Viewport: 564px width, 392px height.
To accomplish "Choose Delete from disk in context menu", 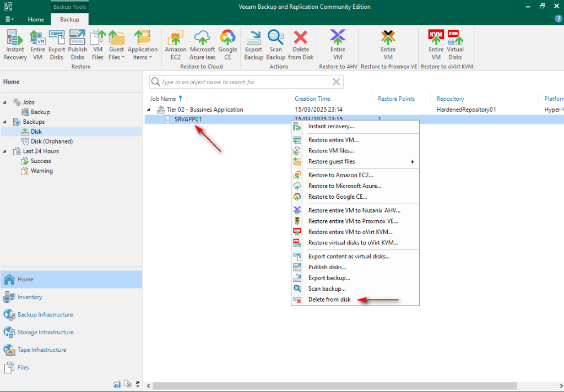I will (x=329, y=300).
